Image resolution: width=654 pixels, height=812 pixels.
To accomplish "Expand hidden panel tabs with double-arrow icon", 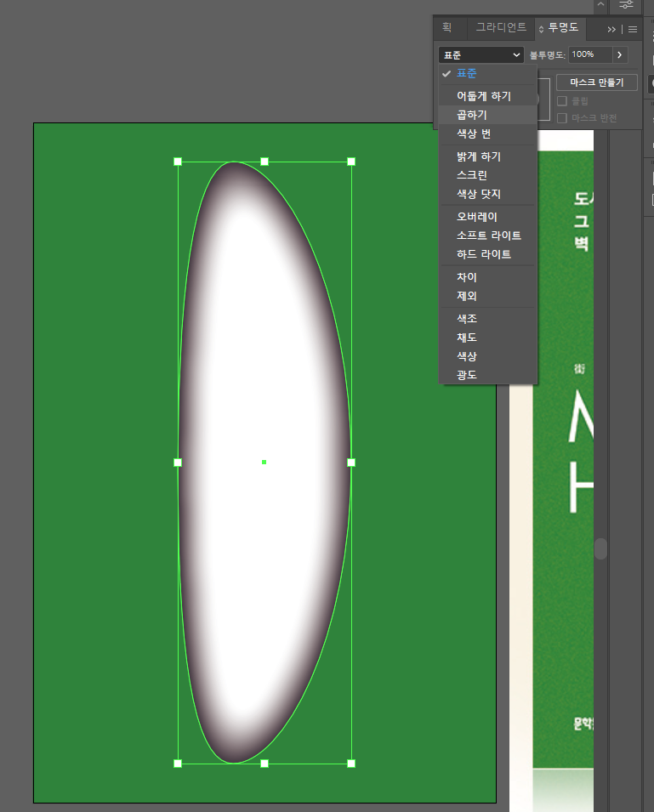I will pos(611,30).
